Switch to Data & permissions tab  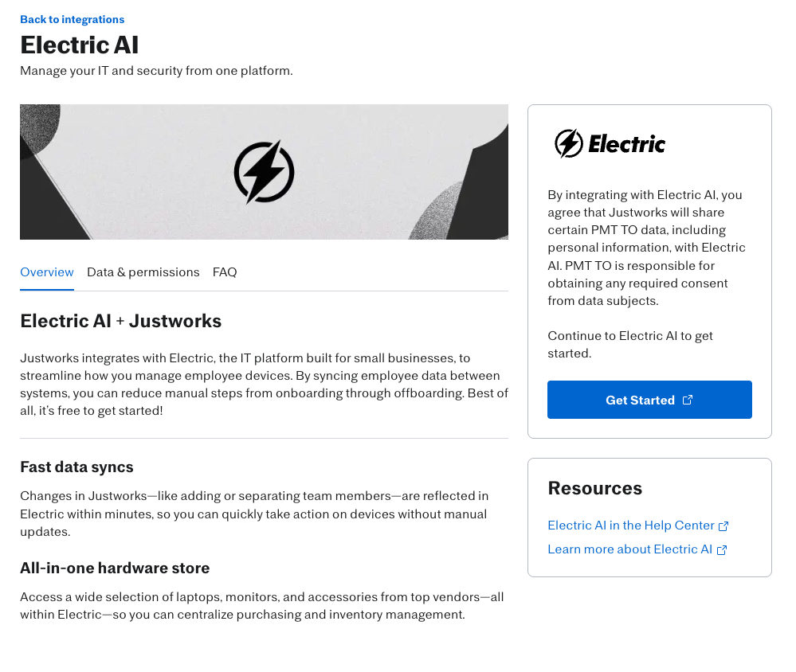(143, 272)
